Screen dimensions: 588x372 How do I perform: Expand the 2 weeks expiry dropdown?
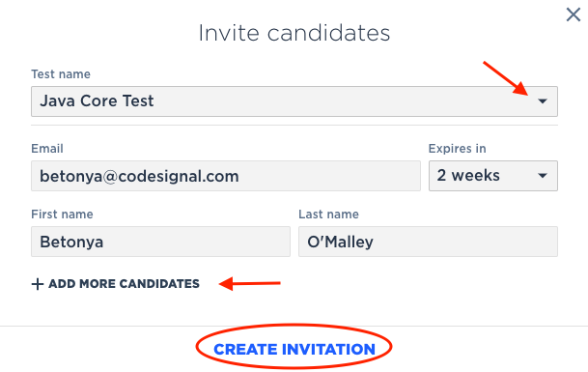pos(493,176)
